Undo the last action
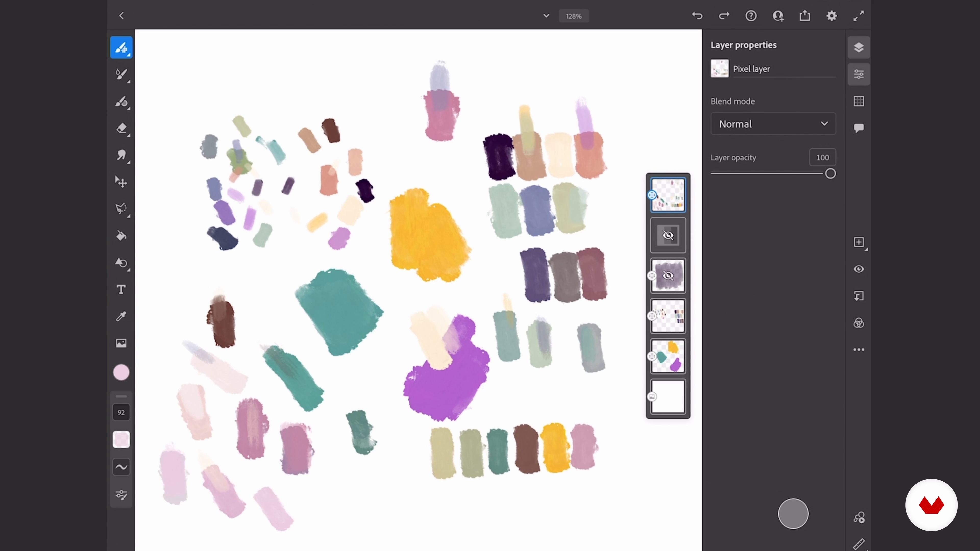Image resolution: width=980 pixels, height=551 pixels. pyautogui.click(x=697, y=16)
